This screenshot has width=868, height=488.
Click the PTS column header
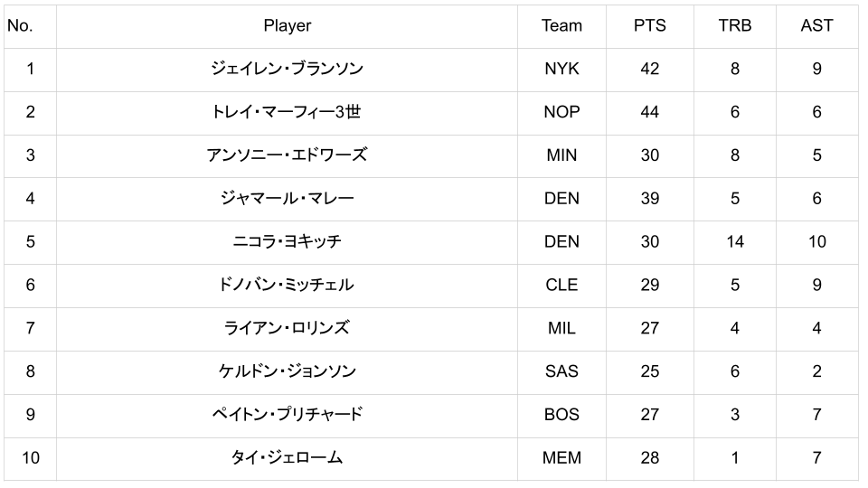(649, 25)
